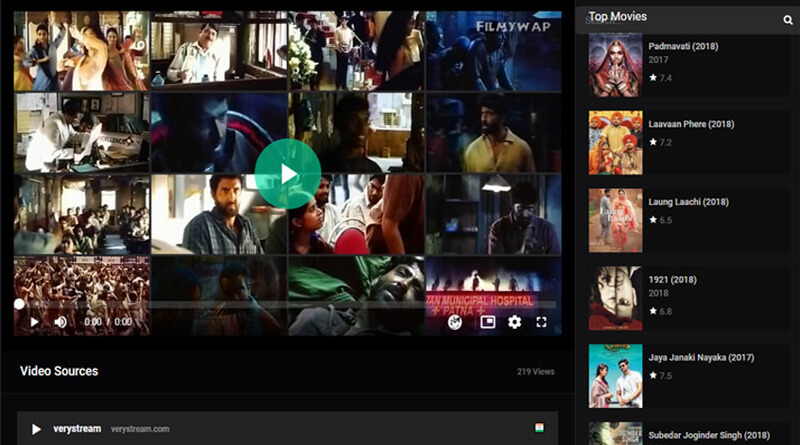Viewport: 800px width, 445px height.
Task: Click the 219 Views counter
Action: point(535,372)
